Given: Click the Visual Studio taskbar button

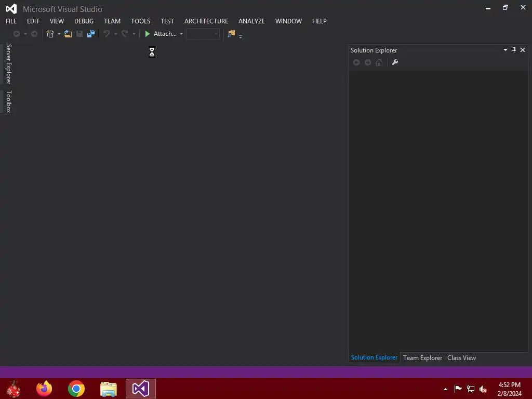Looking at the screenshot, I should (141, 389).
